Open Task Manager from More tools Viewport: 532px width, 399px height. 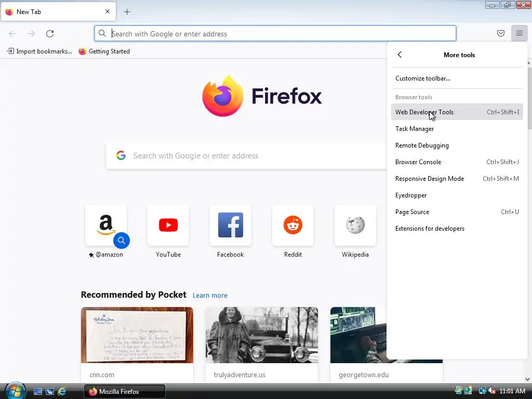coord(457,129)
